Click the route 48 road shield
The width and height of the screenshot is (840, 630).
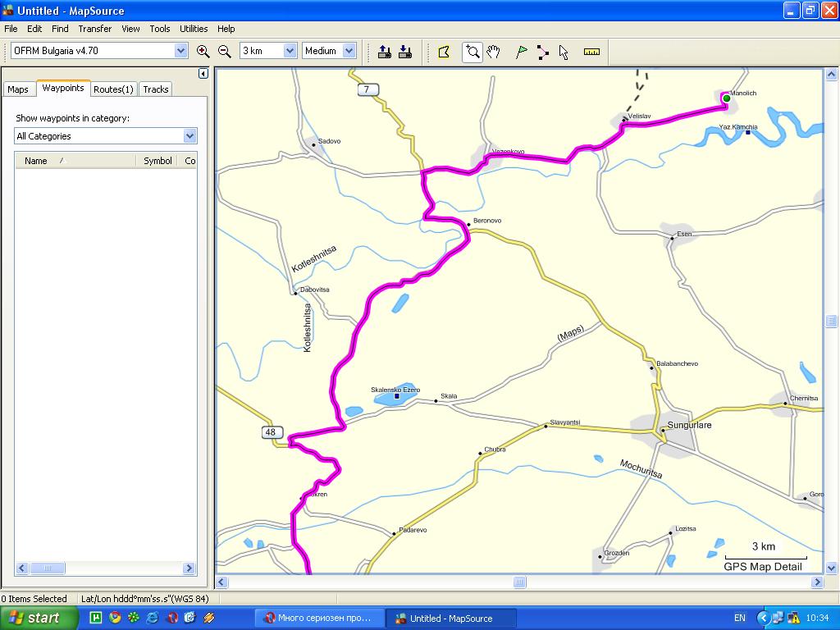[272, 431]
